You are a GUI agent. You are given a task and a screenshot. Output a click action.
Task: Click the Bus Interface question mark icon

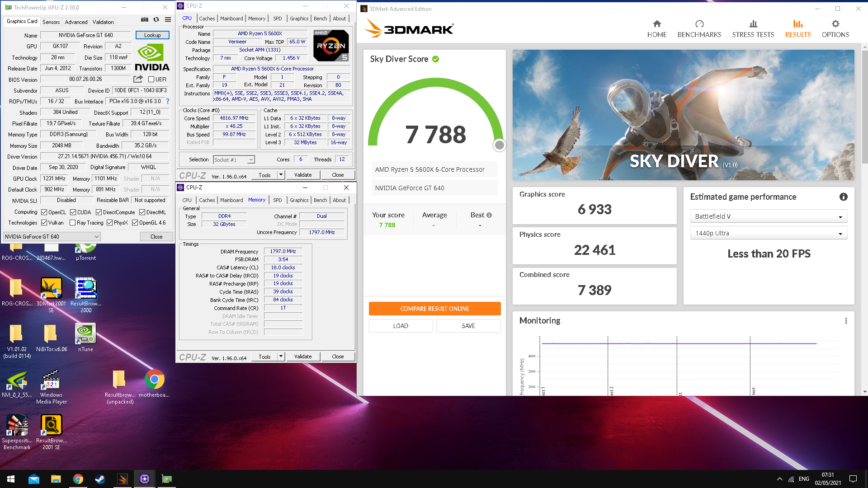pyautogui.click(x=168, y=101)
